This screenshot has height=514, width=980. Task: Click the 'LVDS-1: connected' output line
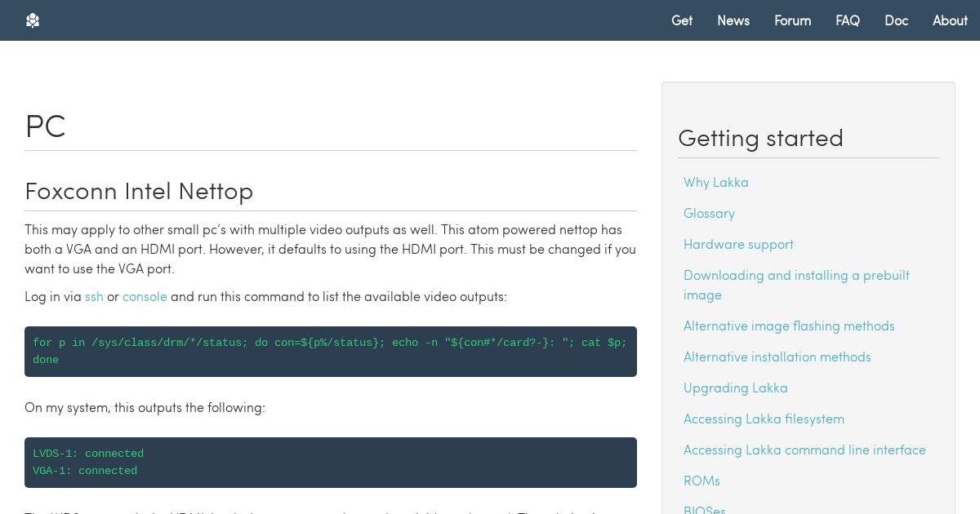click(88, 454)
